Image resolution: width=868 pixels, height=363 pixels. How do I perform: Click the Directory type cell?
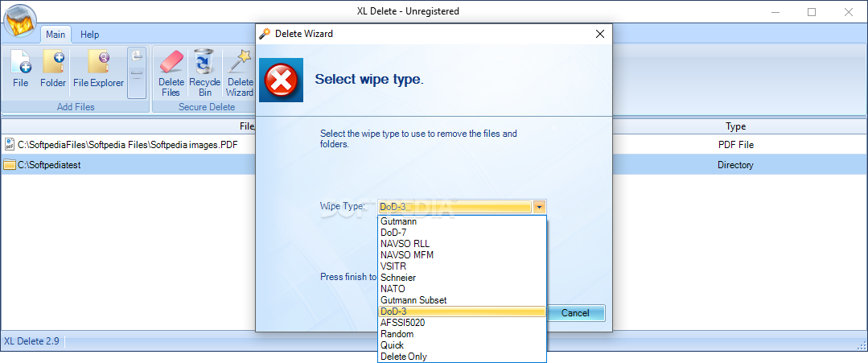point(736,164)
